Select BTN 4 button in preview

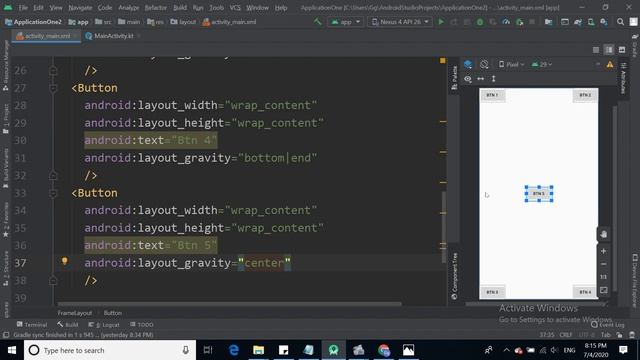[585, 292]
